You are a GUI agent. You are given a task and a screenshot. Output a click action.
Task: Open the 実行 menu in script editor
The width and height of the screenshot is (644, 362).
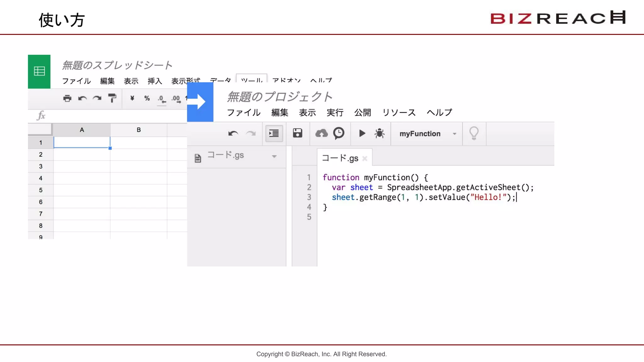coord(335,112)
